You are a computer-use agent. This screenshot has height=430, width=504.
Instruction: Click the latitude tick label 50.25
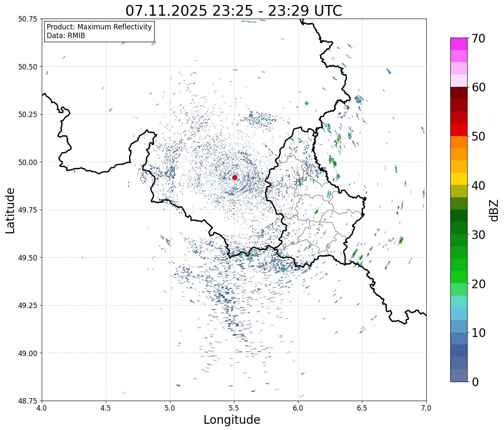(29, 115)
